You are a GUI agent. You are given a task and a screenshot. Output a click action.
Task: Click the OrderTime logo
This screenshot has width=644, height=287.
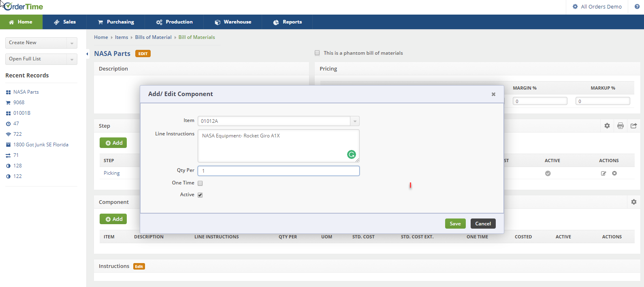coord(23,6)
